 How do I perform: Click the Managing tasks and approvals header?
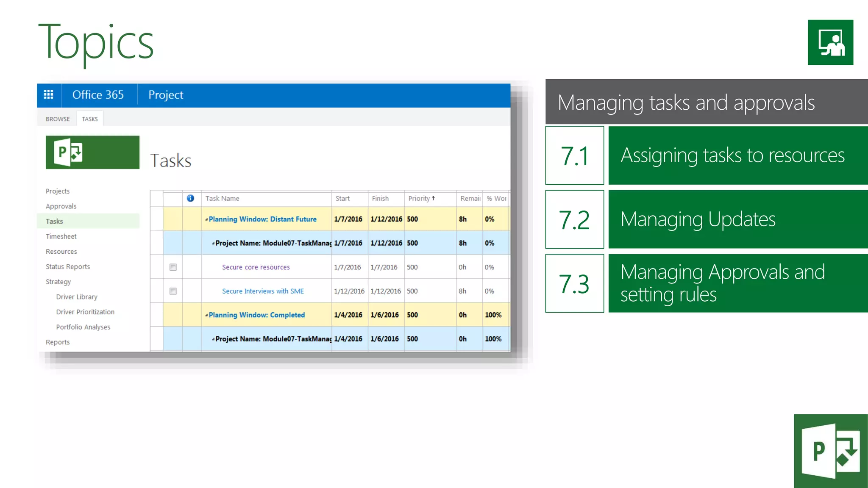tap(707, 102)
